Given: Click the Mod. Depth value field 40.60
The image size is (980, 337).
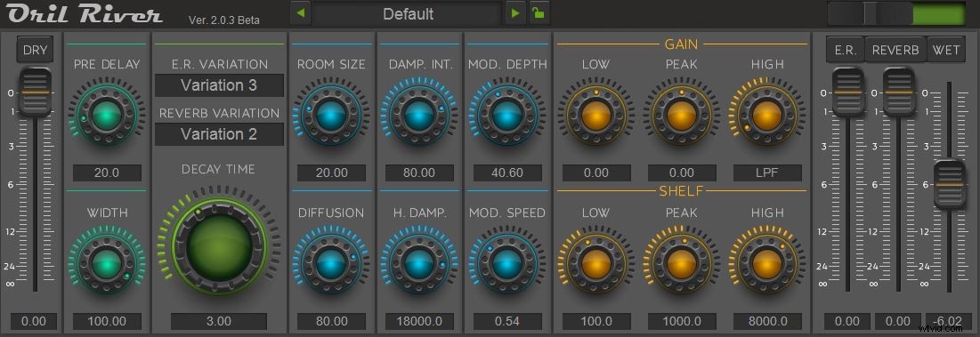Looking at the screenshot, I should (x=507, y=173).
